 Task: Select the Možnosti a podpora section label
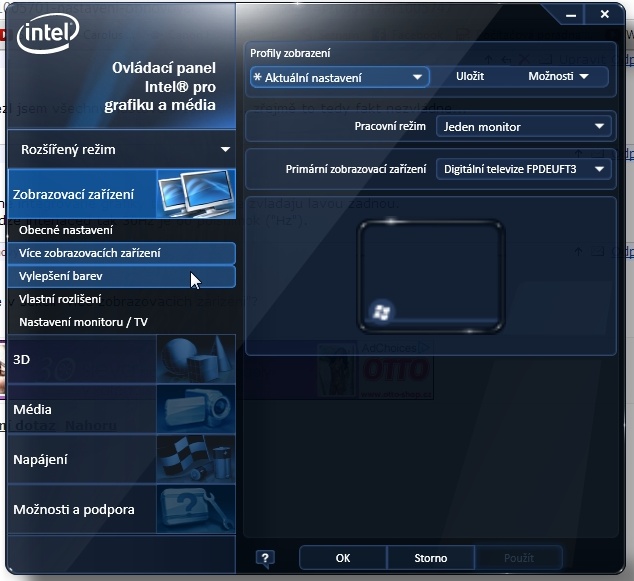tap(74, 509)
